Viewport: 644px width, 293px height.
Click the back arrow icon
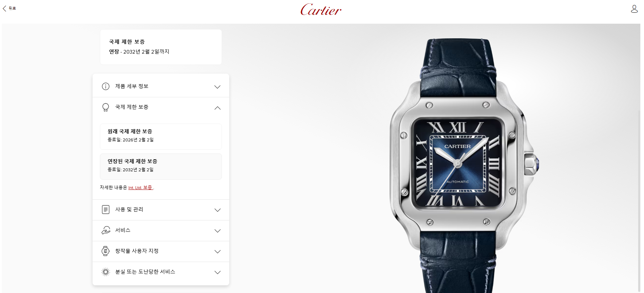point(4,8)
